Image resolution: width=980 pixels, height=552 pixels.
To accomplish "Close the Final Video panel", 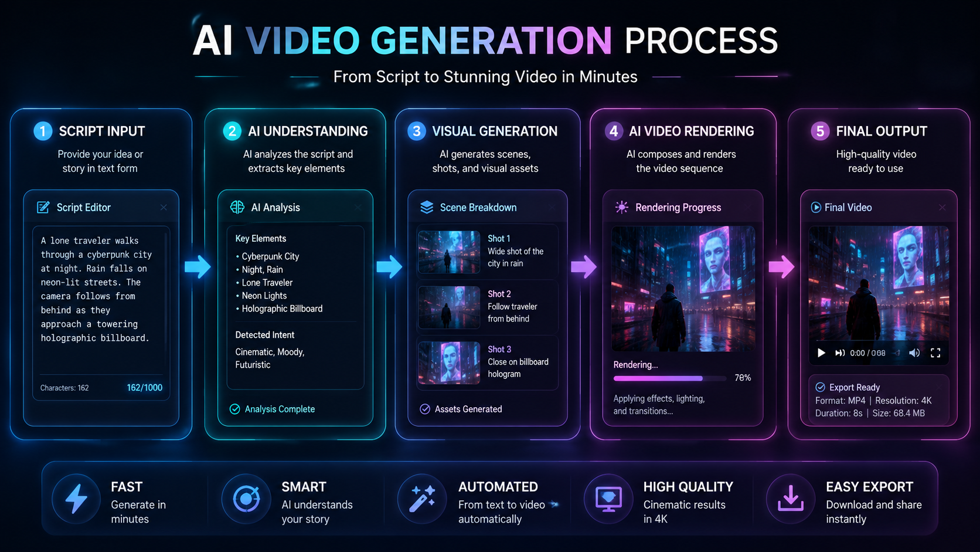I will click(x=942, y=207).
